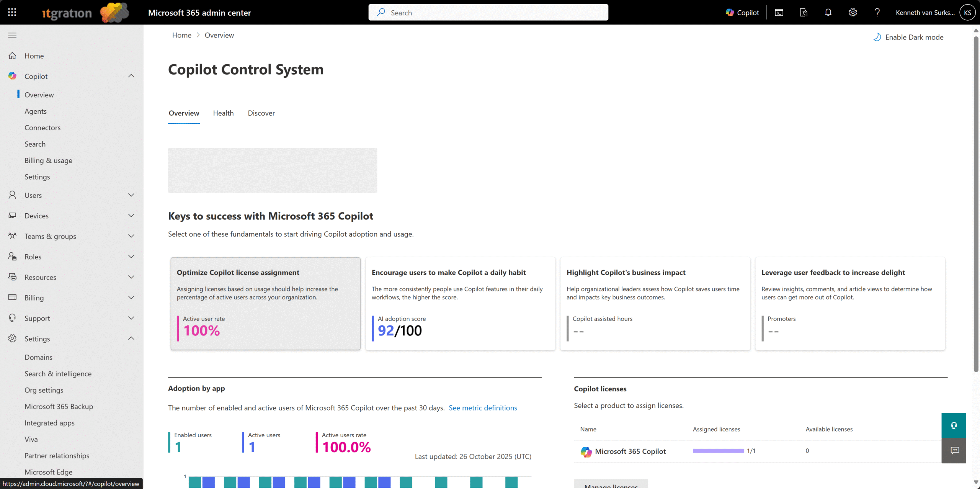Screen dimensions: 980x489
Task: Open the help question mark icon
Action: pyautogui.click(x=877, y=13)
